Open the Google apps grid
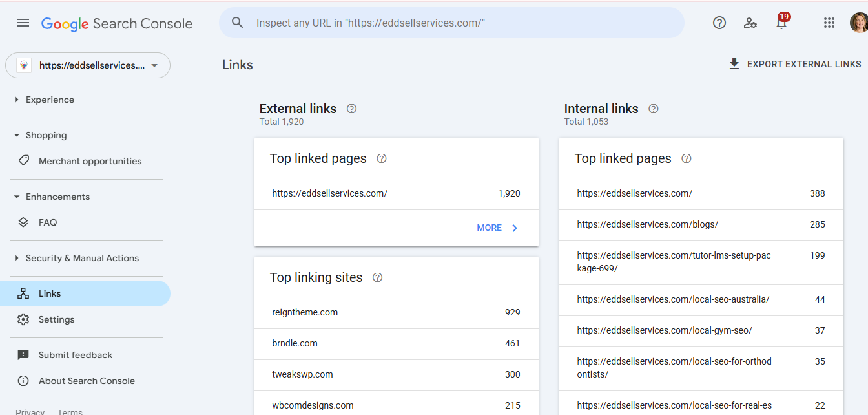Viewport: 868px width, 415px height. [x=829, y=23]
